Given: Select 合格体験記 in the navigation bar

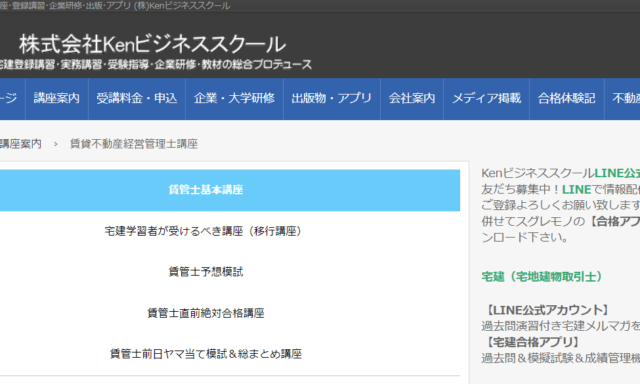Looking at the screenshot, I should 567,98.
